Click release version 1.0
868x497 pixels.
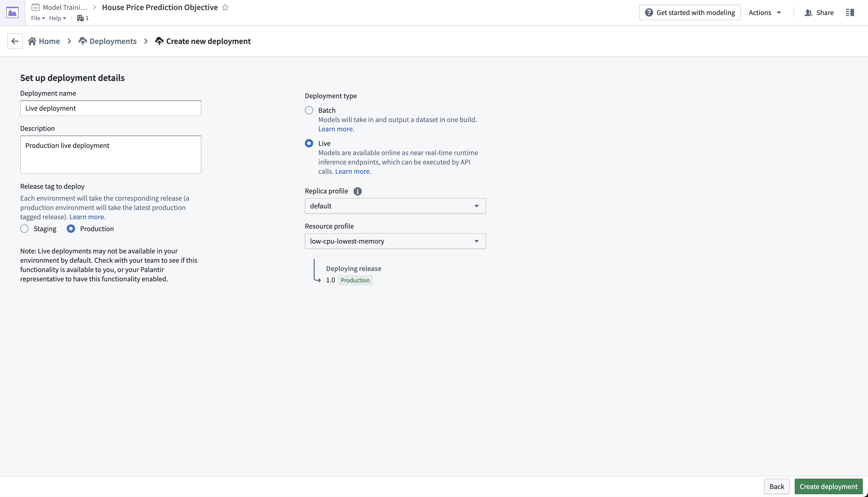click(x=330, y=280)
